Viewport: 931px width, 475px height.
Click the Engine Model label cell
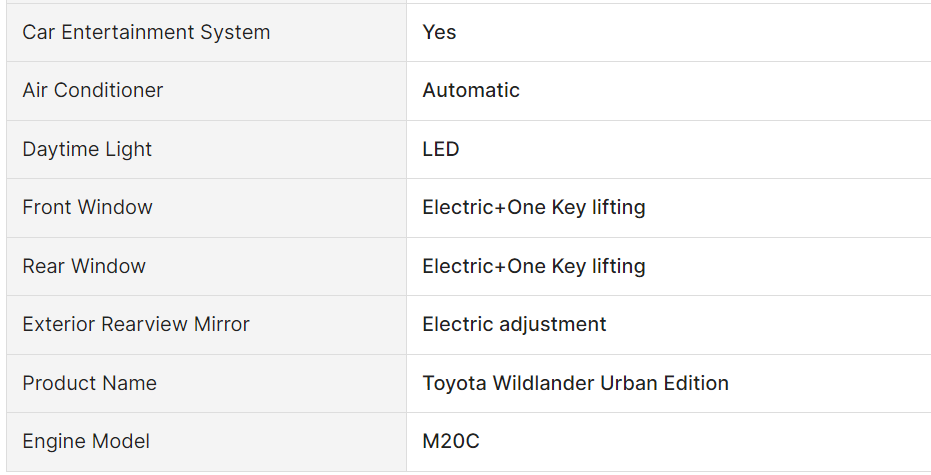[x=86, y=441]
